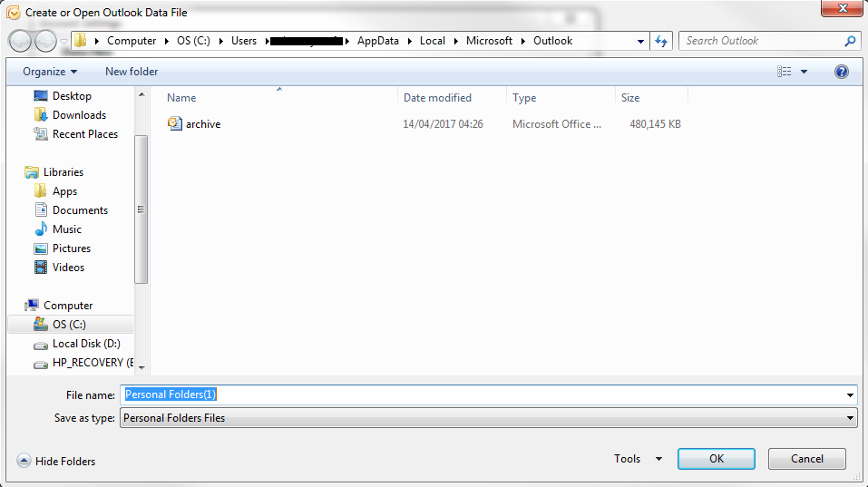
Task: Sort by the Size column header
Action: pos(630,98)
